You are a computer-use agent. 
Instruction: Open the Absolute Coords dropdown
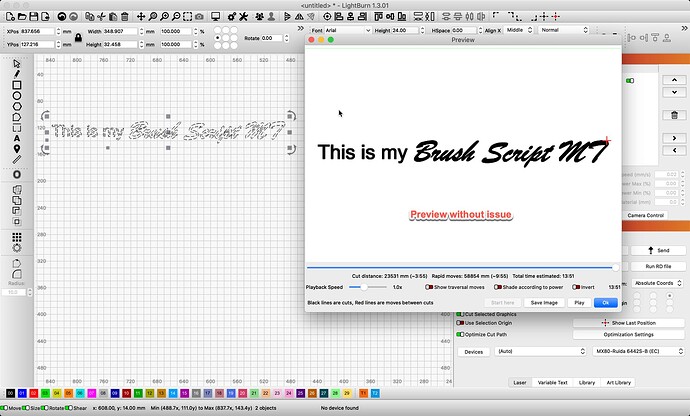(657, 283)
